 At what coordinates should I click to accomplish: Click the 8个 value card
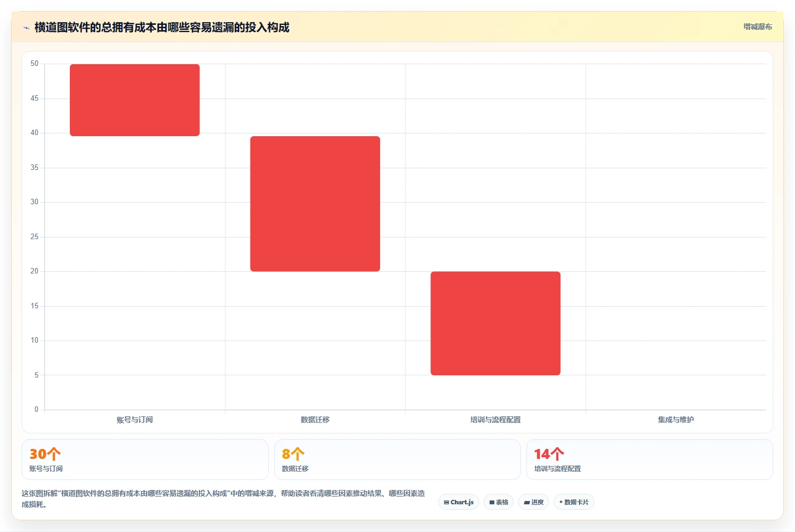pyautogui.click(x=397, y=459)
